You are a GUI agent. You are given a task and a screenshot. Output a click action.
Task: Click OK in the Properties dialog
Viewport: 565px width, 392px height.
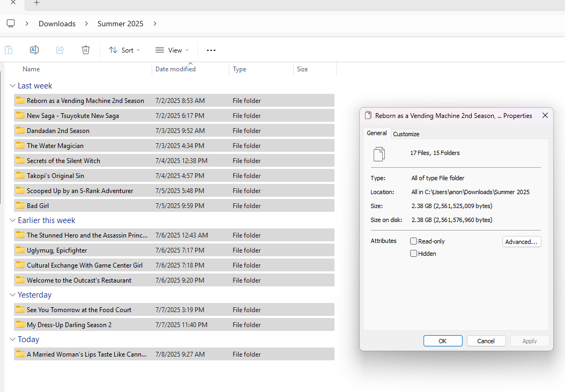(443, 341)
